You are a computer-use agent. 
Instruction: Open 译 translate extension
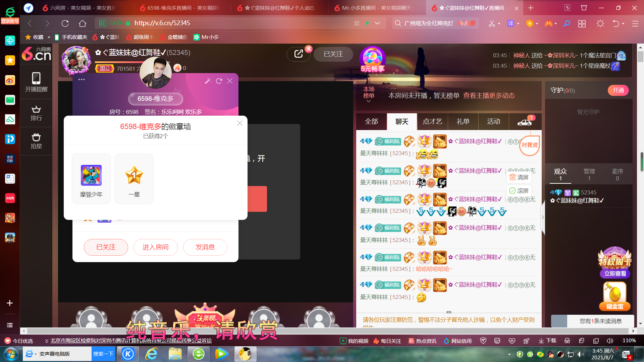pyautogui.click(x=511, y=23)
